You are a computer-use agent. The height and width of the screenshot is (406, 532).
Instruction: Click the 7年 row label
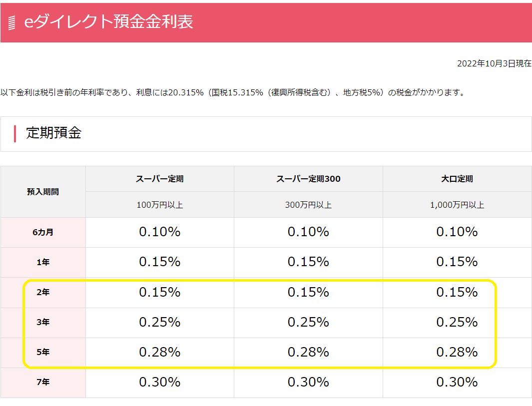coord(43,382)
